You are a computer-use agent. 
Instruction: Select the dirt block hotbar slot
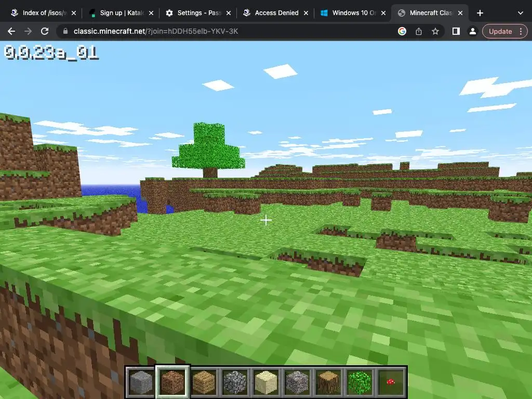point(172,382)
